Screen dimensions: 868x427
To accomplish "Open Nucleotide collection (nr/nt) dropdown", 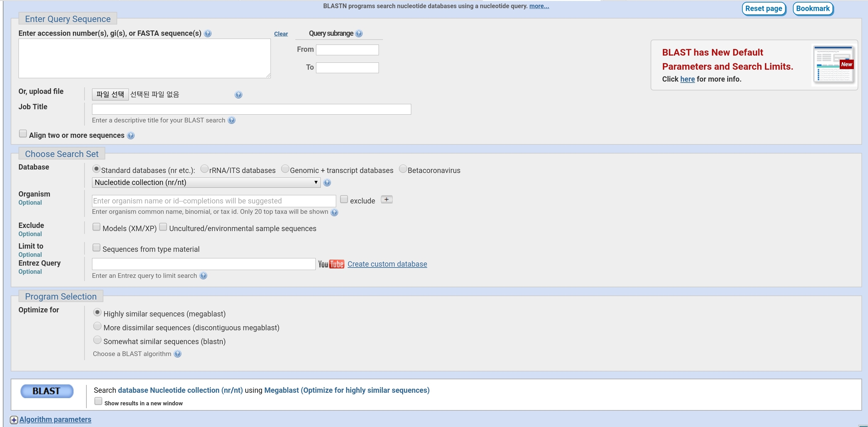I will click(x=206, y=182).
